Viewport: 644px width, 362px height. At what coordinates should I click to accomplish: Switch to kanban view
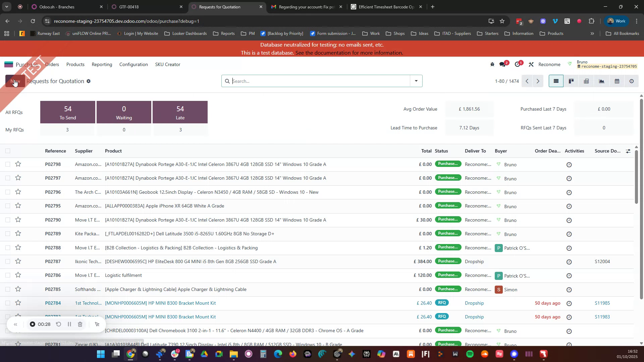pyautogui.click(x=571, y=81)
